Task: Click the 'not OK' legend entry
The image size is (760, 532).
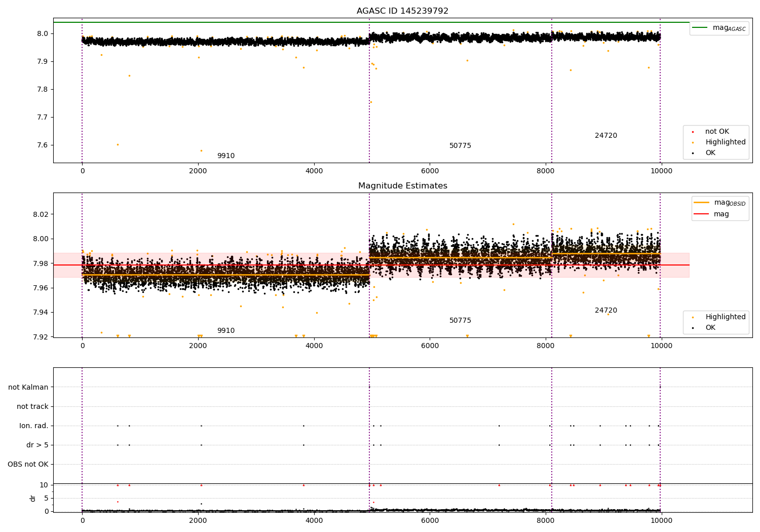Action: [x=717, y=132]
